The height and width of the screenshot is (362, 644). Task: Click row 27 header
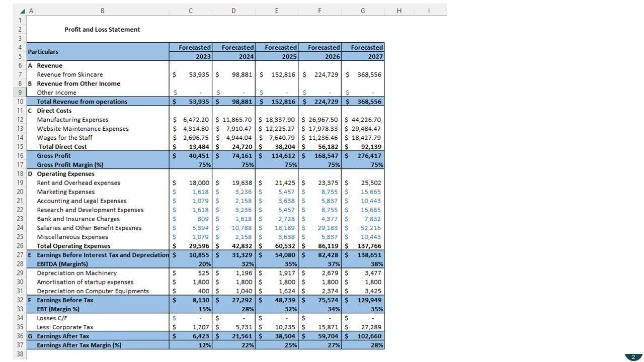[20, 255]
